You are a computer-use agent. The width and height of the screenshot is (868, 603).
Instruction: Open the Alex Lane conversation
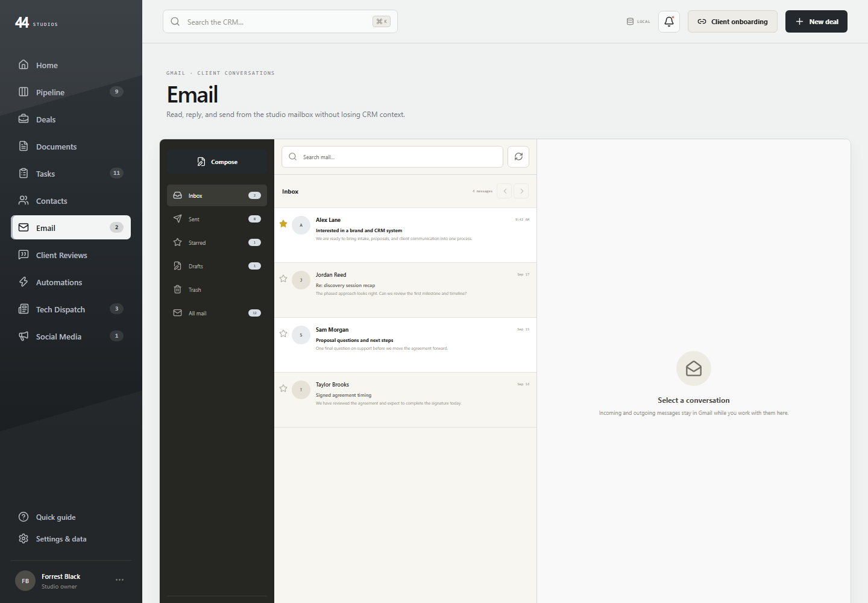click(406, 235)
